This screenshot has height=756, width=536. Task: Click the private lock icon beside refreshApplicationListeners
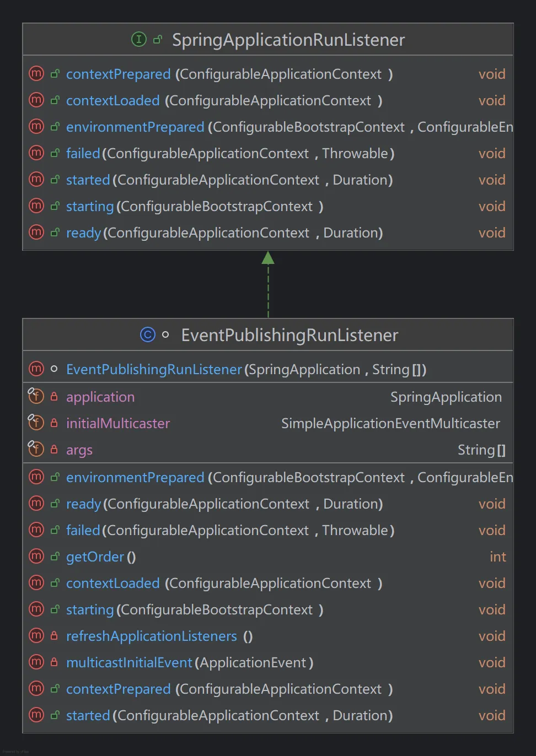(54, 635)
